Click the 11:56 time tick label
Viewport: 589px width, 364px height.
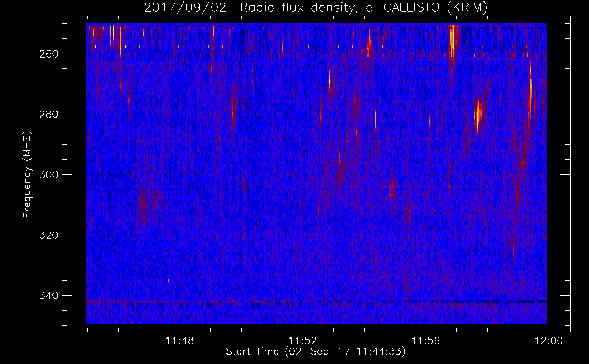(x=426, y=341)
